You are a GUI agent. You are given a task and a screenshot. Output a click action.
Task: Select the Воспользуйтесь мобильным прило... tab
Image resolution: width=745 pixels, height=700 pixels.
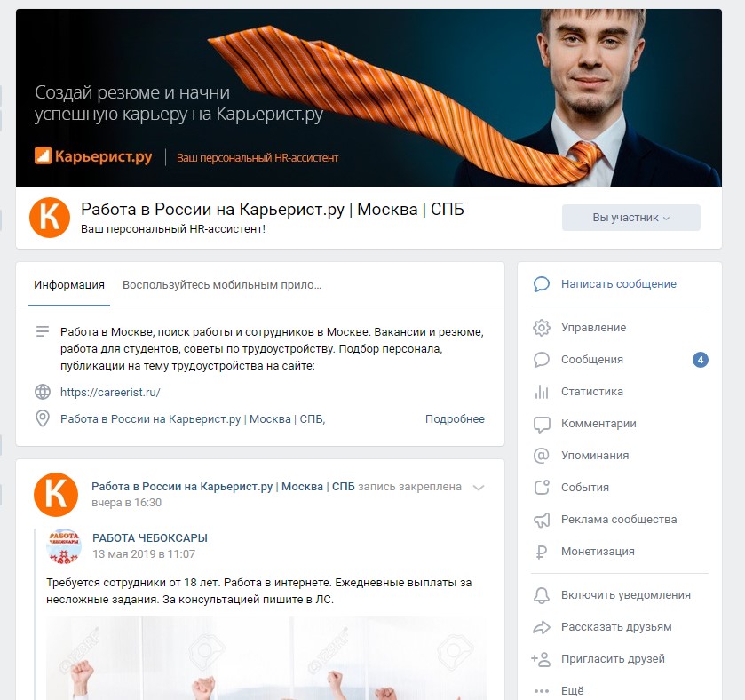[222, 285]
